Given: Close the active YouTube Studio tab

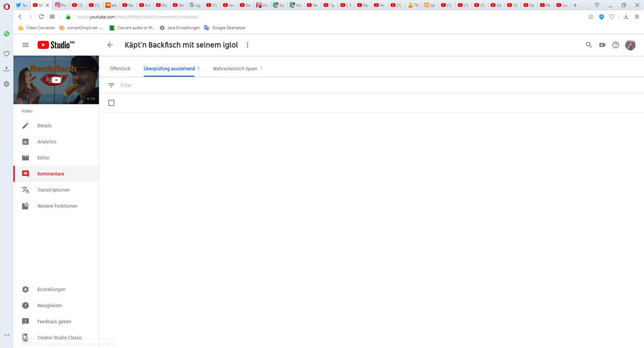Looking at the screenshot, I should tap(47, 5).
